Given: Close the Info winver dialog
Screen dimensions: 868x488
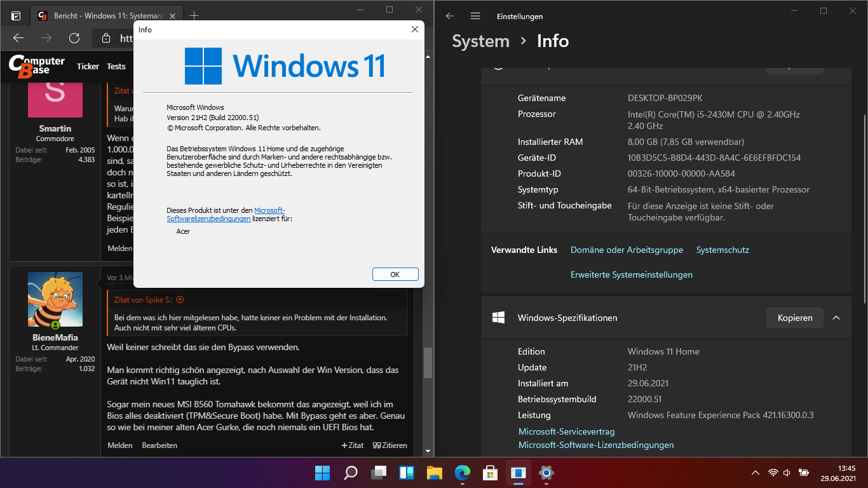Looking at the screenshot, I should pos(414,30).
